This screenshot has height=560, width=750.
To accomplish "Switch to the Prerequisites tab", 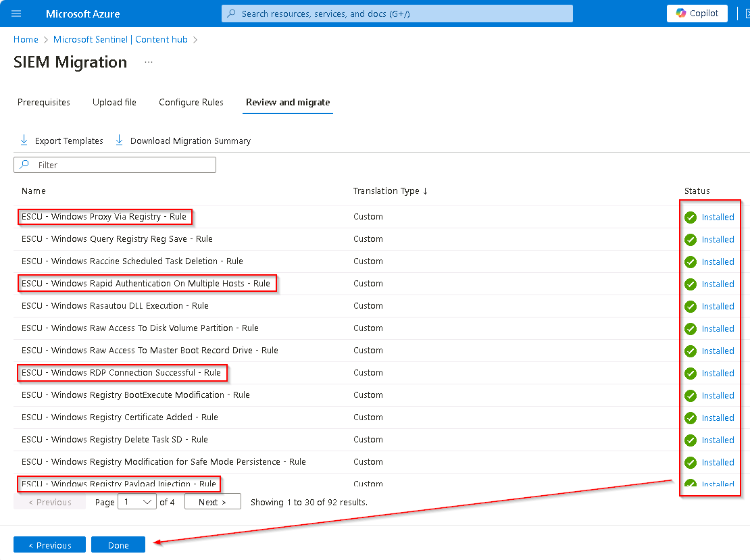I will point(43,102).
